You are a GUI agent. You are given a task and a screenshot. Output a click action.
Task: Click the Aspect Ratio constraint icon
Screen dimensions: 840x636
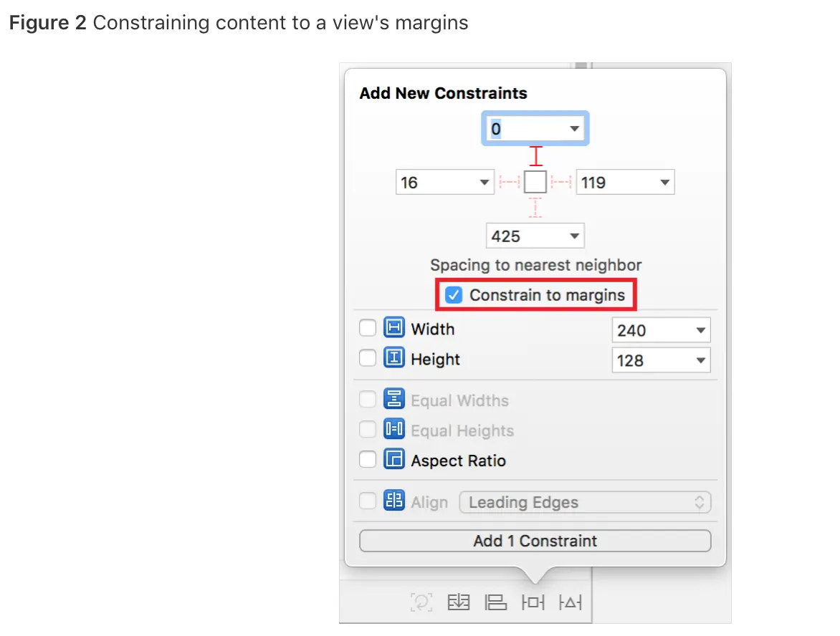(x=393, y=459)
